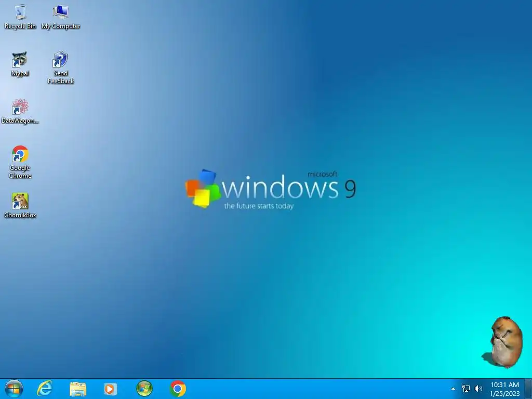Select the DataWagon desktop shortcut

point(20,111)
